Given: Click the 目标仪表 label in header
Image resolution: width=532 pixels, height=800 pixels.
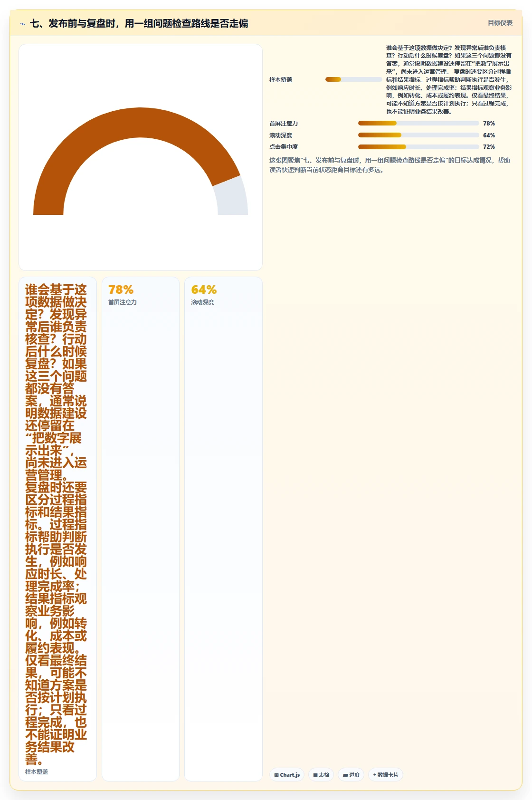Looking at the screenshot, I should point(500,23).
